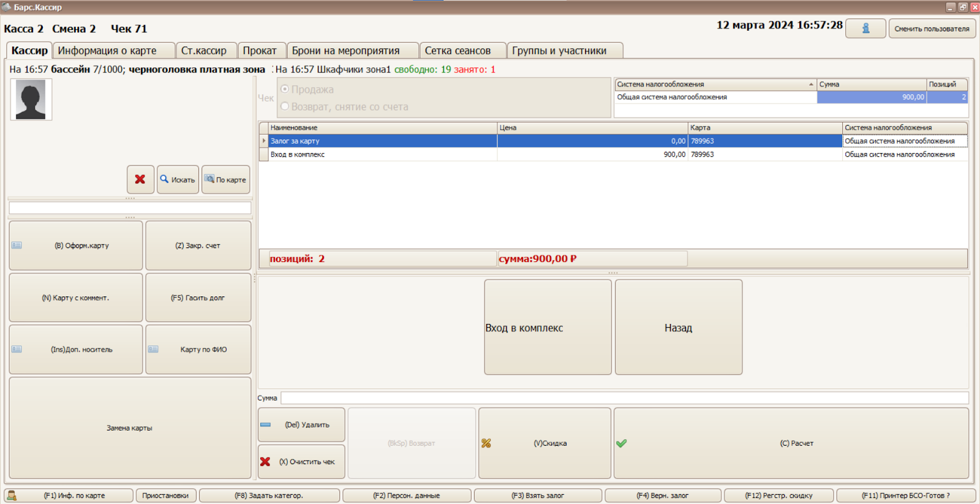The height and width of the screenshot is (504, 980).
Task: Click the (F12) Регстр. скидку button
Action: [778, 495]
